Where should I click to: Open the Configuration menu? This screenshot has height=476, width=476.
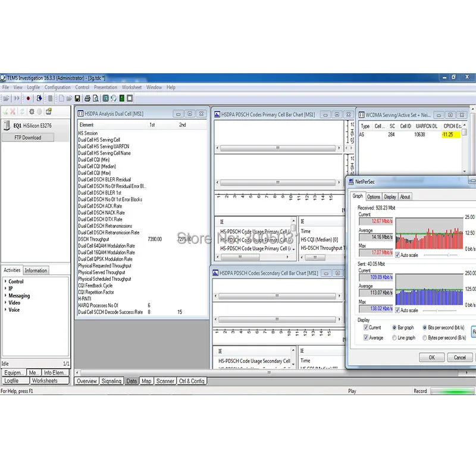pyautogui.click(x=57, y=87)
